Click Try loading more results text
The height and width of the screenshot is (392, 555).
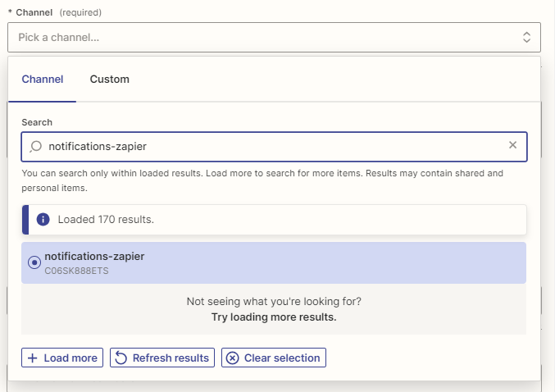(273, 317)
